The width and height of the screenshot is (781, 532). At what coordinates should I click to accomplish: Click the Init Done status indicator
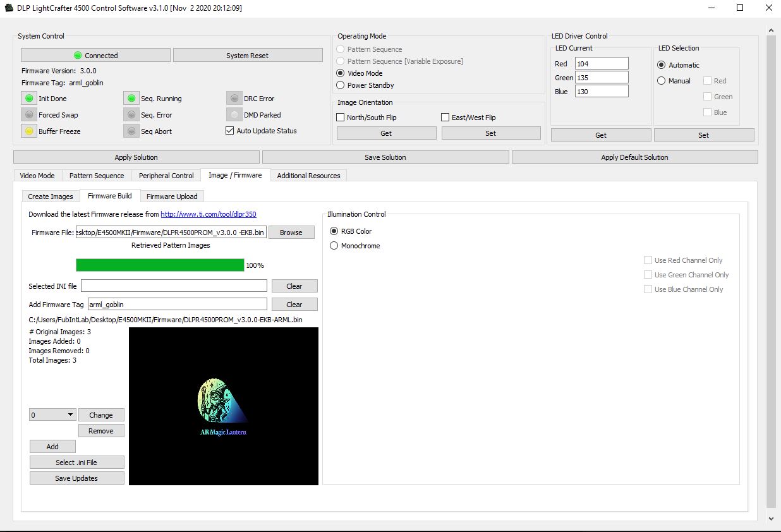click(28, 99)
